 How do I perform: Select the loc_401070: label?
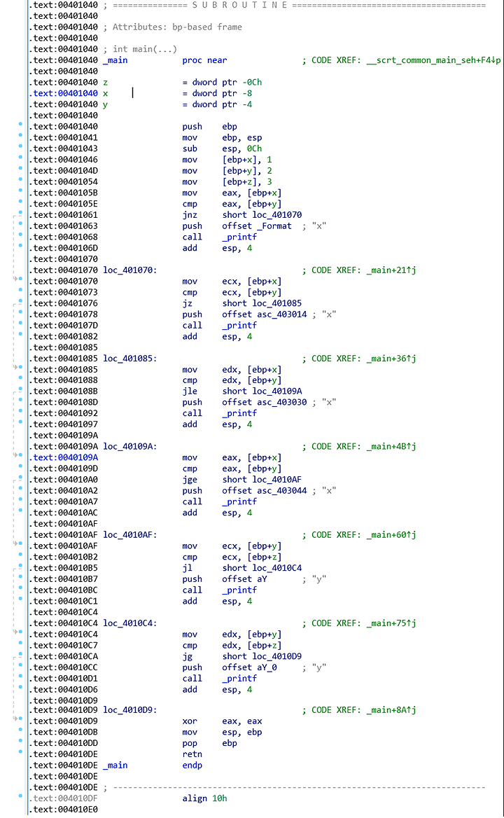click(129, 270)
